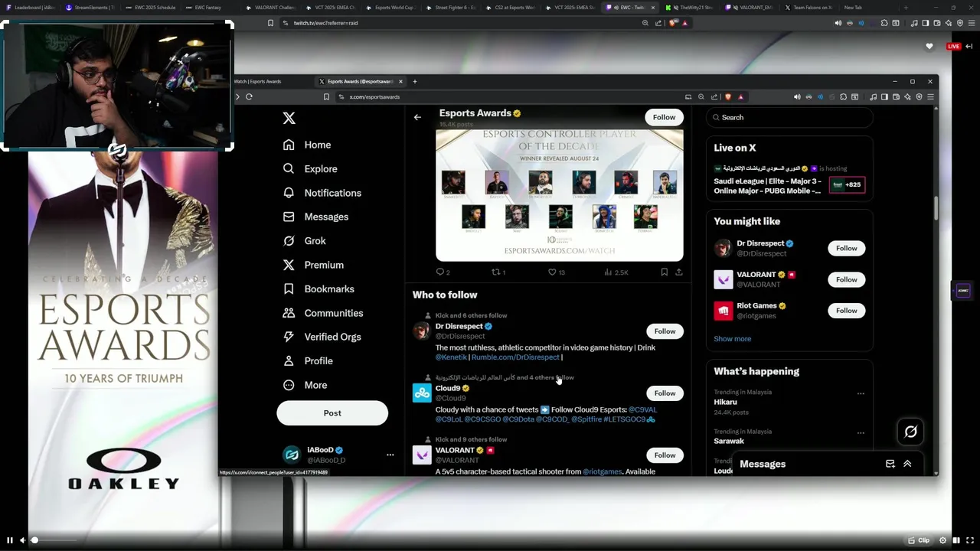Open Premium in X sidebar
The height and width of the screenshot is (551, 980).
point(313,265)
